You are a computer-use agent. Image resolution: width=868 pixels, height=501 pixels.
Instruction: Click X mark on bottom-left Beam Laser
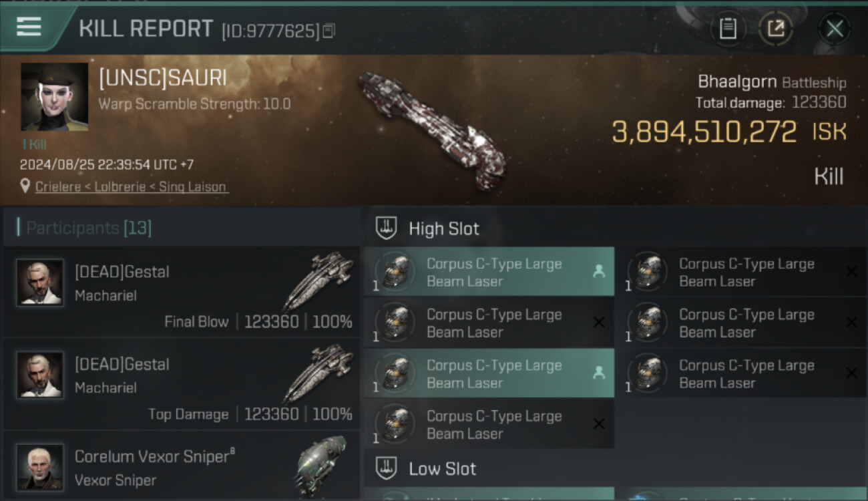(599, 424)
